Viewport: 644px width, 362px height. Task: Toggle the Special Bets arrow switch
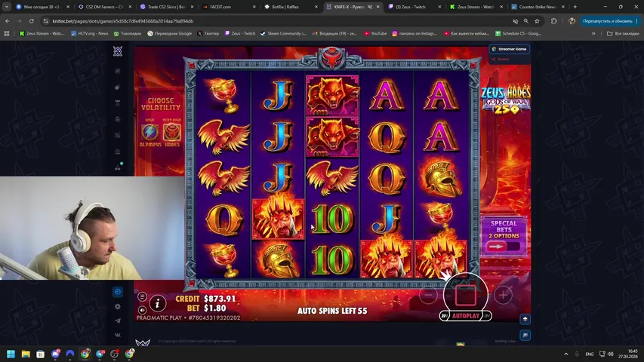pyautogui.click(x=503, y=247)
